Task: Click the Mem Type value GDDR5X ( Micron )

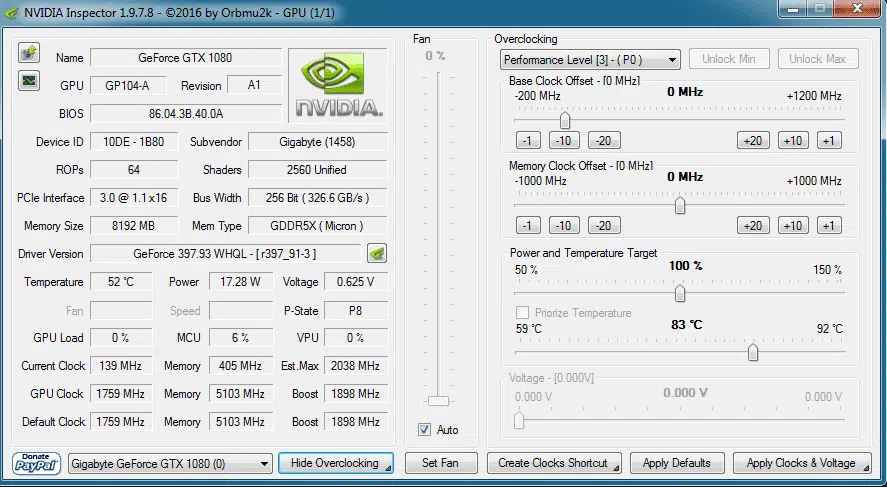Action: click(x=317, y=226)
